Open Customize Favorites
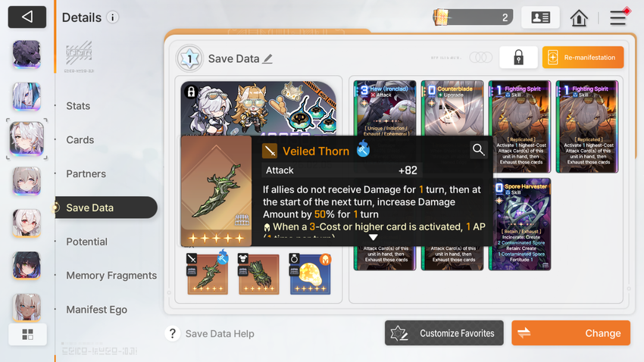The width and height of the screenshot is (644, 362). pos(444,333)
